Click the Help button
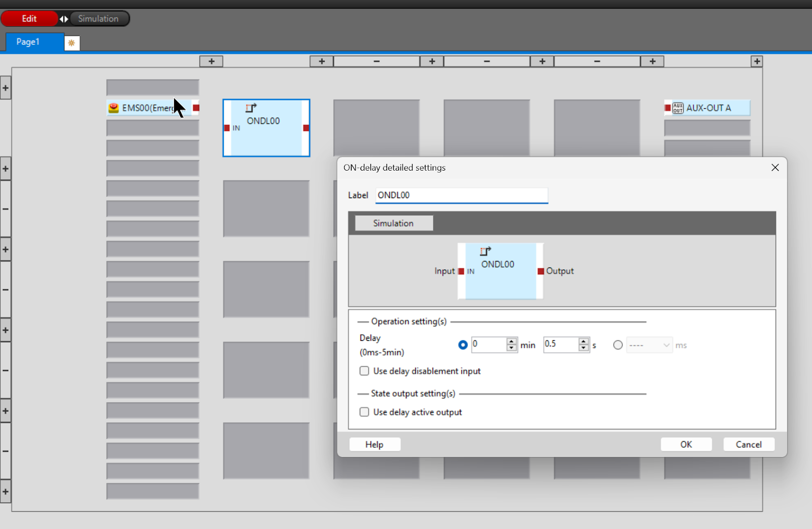812x529 pixels. (375, 444)
